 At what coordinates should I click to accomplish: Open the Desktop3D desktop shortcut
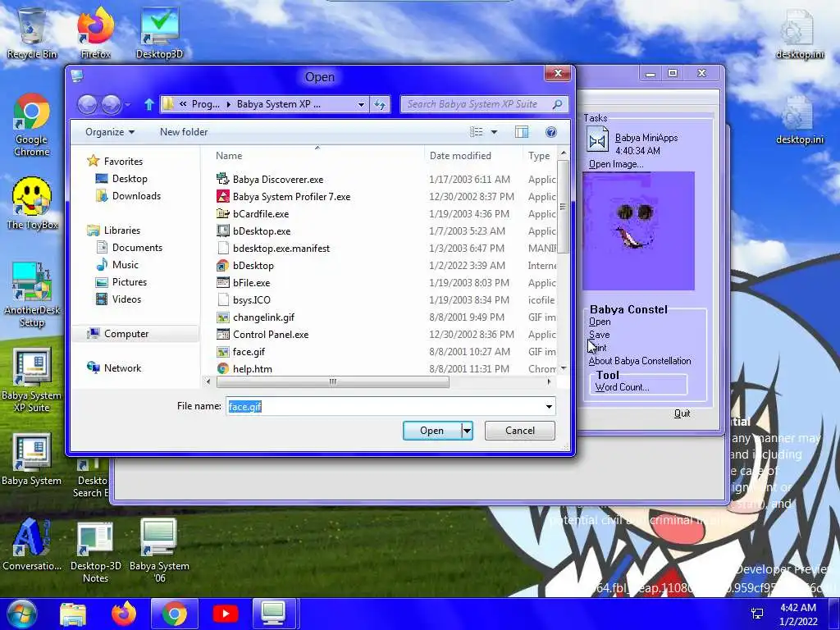tap(159, 33)
